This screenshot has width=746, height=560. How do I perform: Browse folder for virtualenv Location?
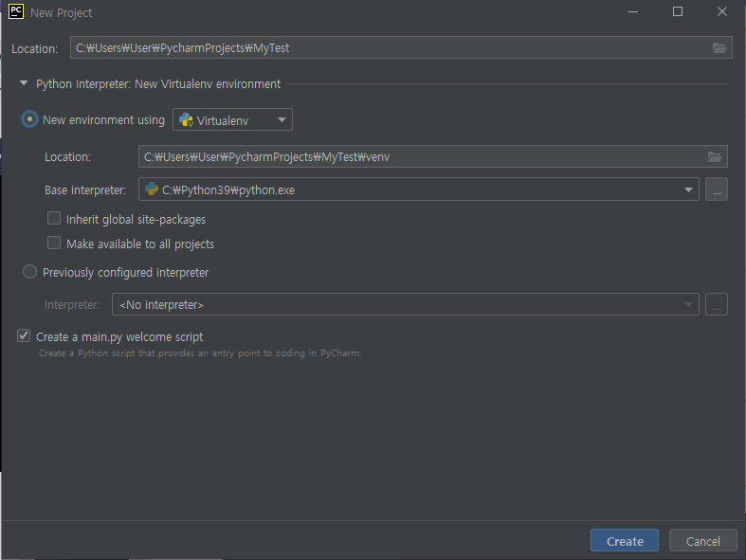715,156
